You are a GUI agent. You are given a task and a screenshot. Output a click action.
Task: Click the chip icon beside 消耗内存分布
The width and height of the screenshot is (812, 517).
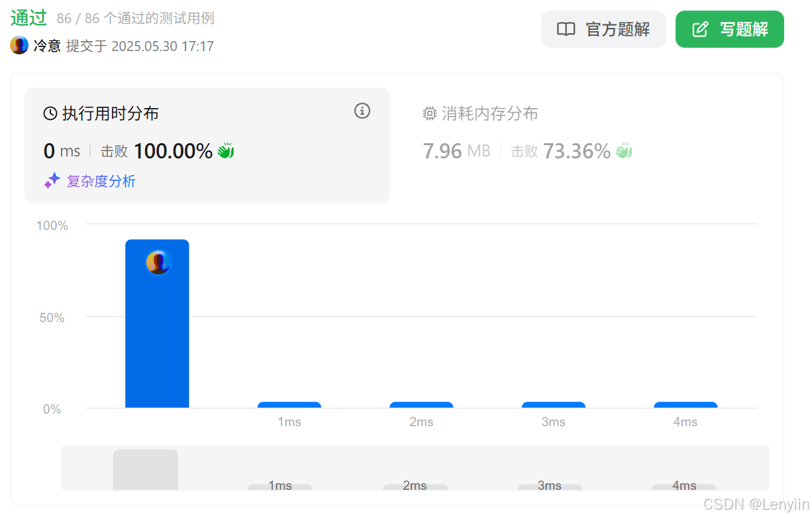coord(430,113)
